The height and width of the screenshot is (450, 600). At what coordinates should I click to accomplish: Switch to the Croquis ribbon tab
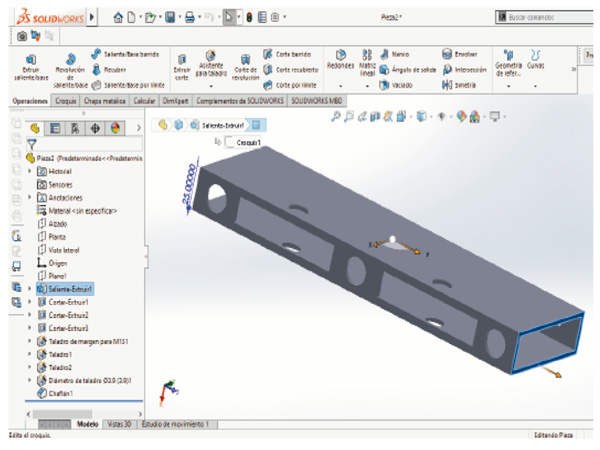[65, 101]
